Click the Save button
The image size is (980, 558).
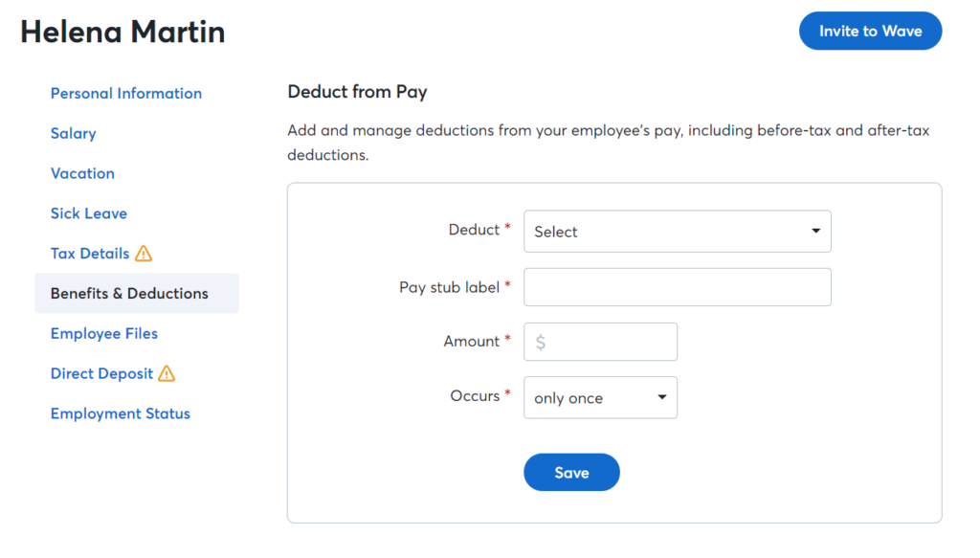572,473
